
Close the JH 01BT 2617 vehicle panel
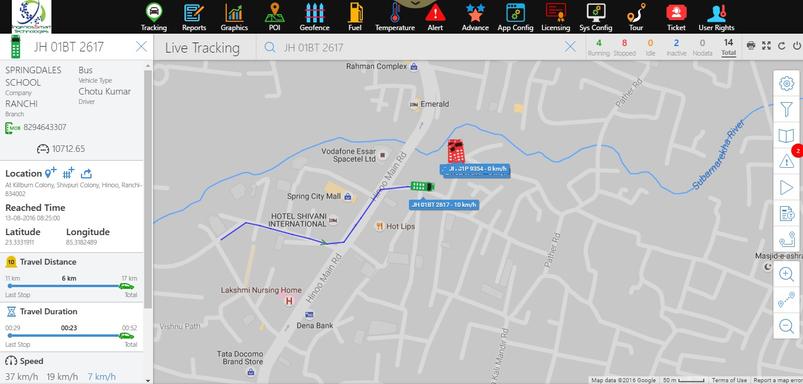pyautogui.click(x=141, y=47)
